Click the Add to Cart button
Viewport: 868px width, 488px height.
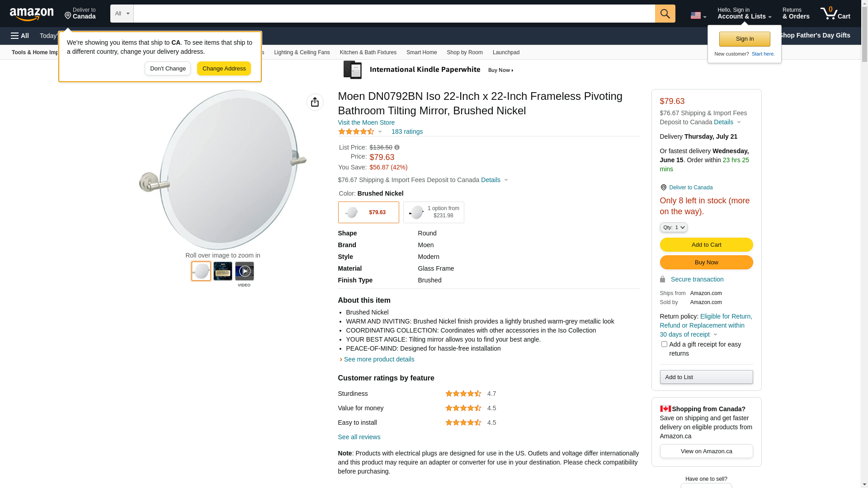[706, 245]
